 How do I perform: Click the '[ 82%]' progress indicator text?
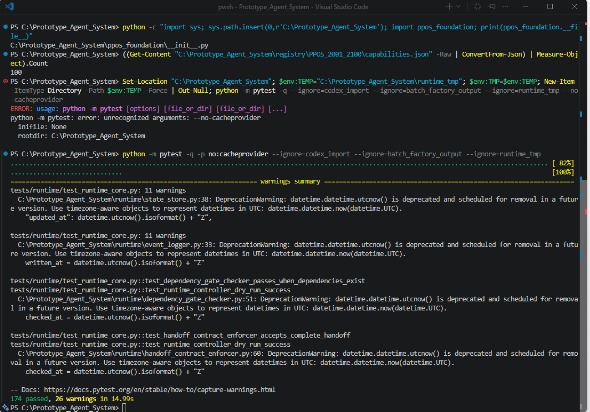point(563,163)
